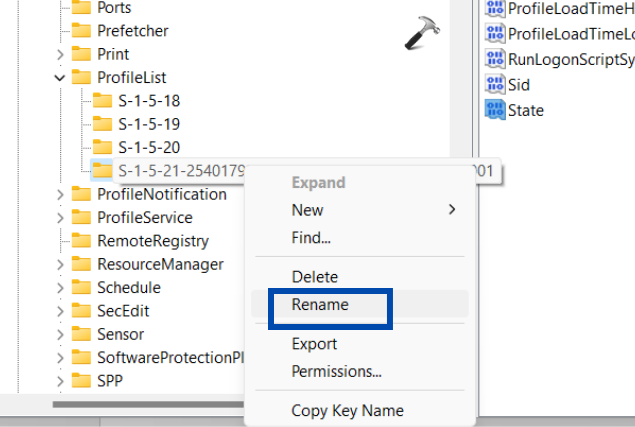Select the S-1-5-20 key label
Viewport: 635px width, 427px height.
tap(149, 147)
